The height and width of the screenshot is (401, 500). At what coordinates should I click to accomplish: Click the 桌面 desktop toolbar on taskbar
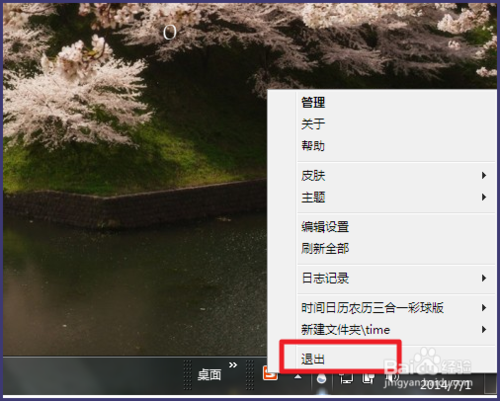coord(209,375)
